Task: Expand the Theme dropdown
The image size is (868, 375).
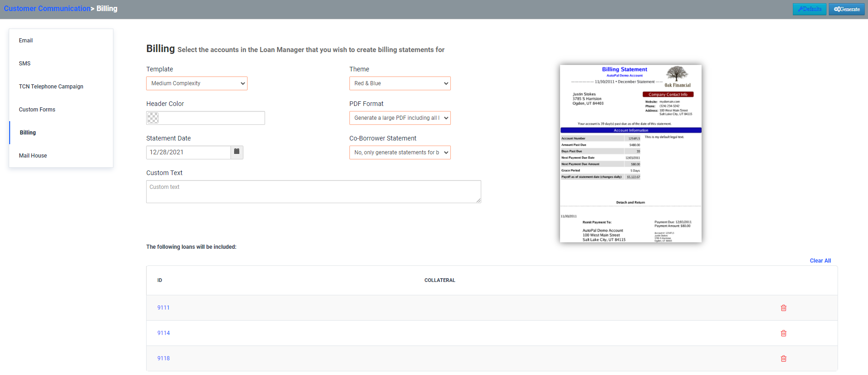Action: pos(400,83)
